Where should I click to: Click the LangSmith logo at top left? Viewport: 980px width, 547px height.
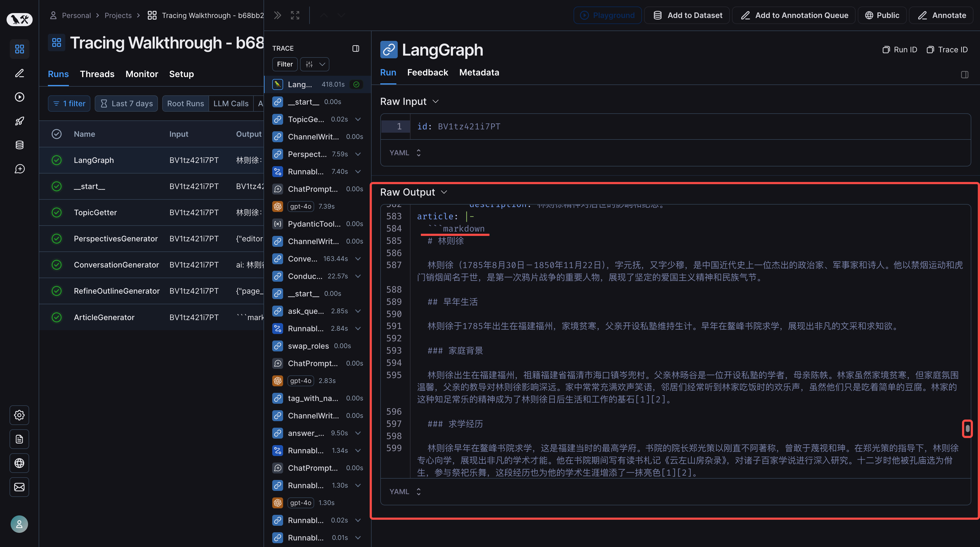(19, 19)
